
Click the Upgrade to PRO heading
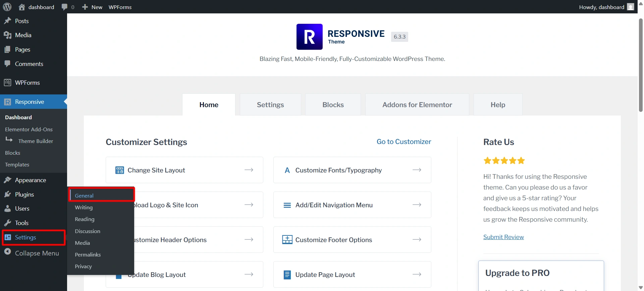coord(517,273)
